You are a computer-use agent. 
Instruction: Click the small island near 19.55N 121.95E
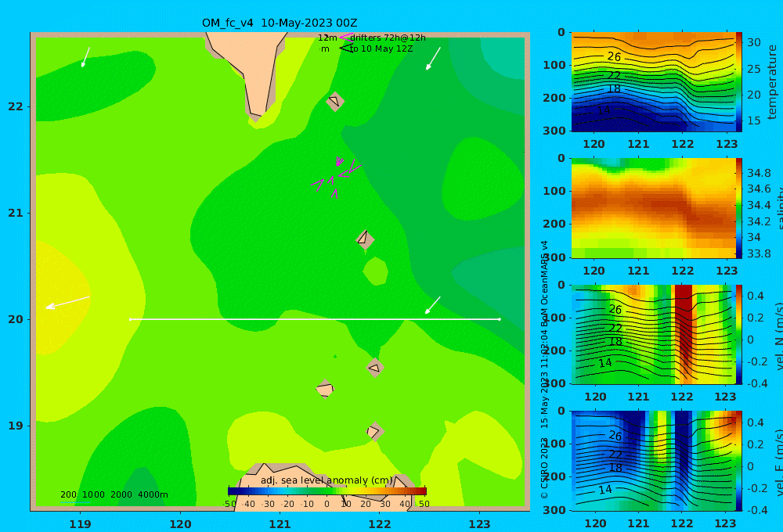pyautogui.click(x=374, y=368)
